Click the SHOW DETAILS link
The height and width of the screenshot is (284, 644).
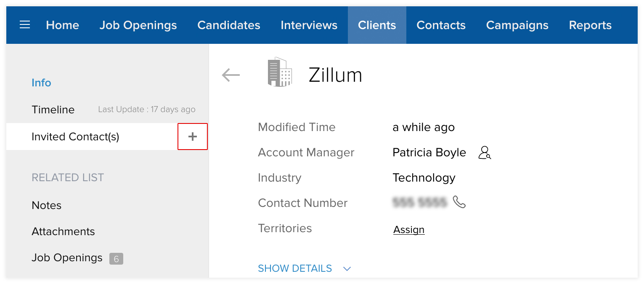(295, 268)
